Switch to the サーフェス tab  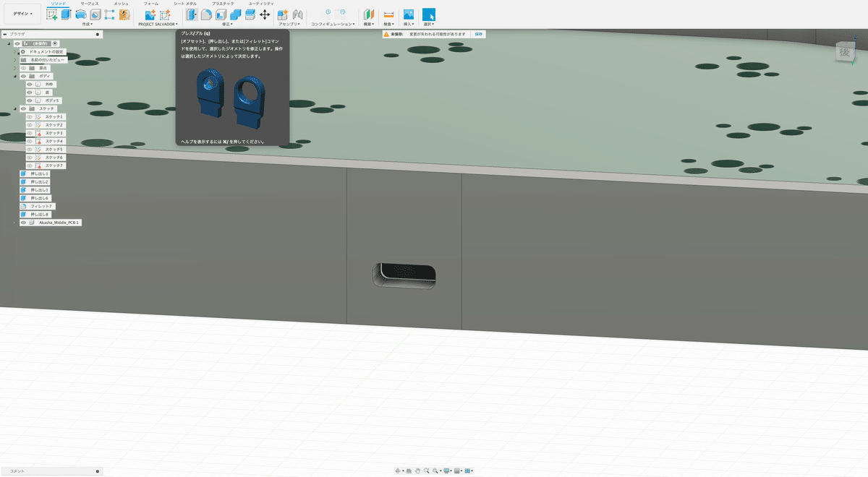pyautogui.click(x=90, y=4)
